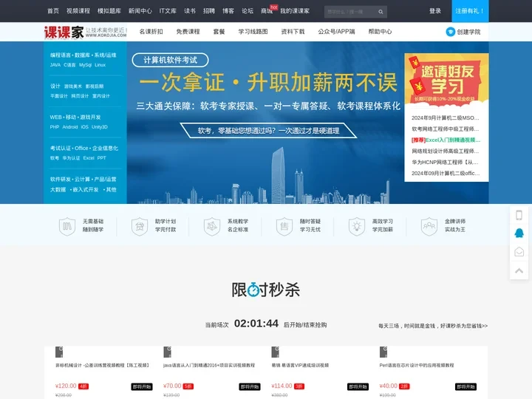Open 2024年9月计算机二级MSO news link
Viewport: 532px width, 399px height.
(x=446, y=118)
